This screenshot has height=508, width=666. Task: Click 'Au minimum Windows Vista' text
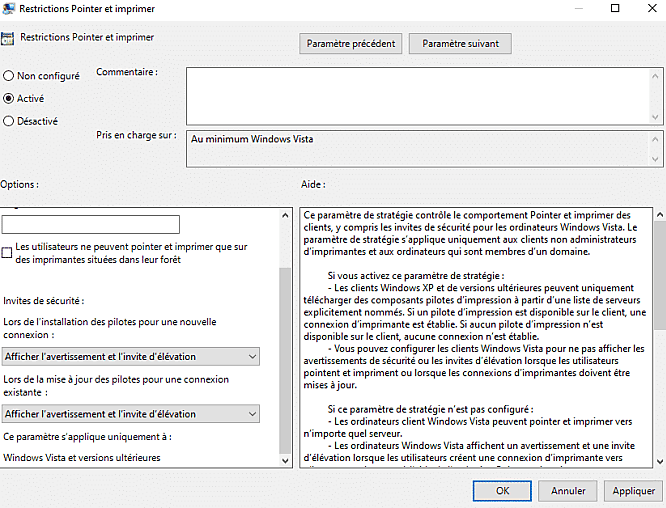(x=252, y=139)
